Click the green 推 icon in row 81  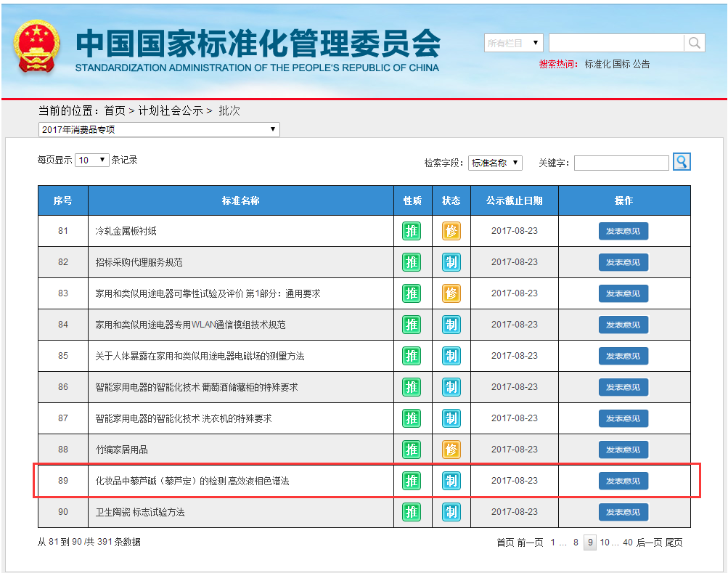pos(412,231)
